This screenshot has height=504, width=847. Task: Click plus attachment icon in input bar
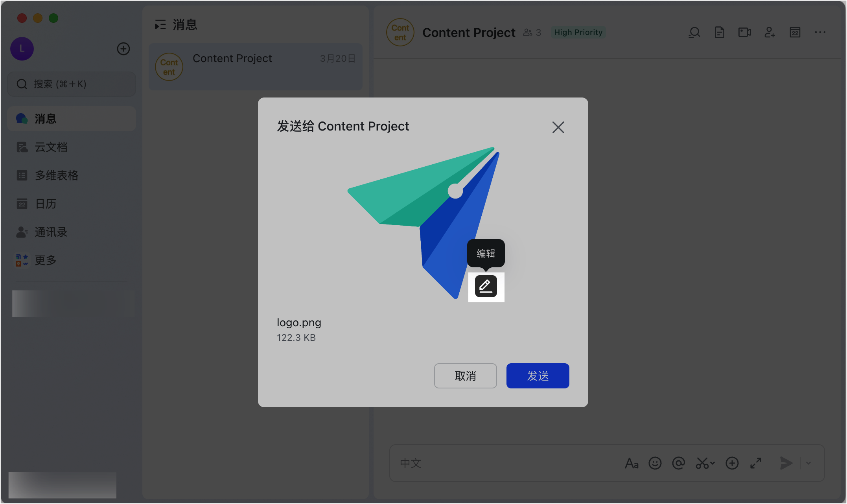coord(732,463)
